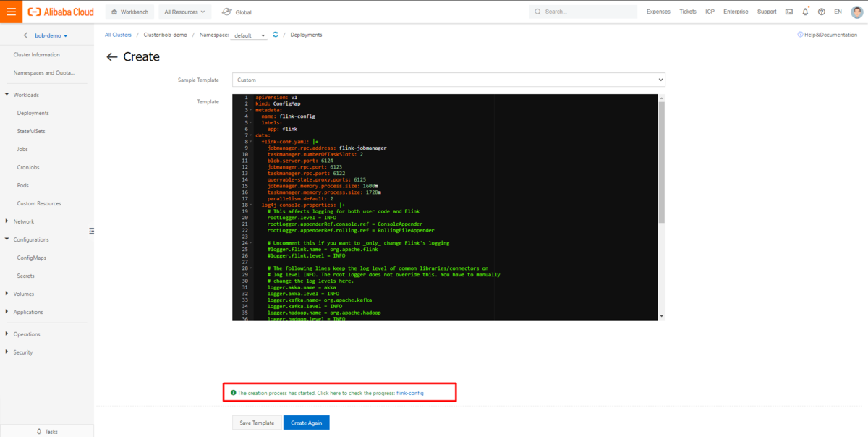Open CronJobs in the sidebar
The width and height of the screenshot is (868, 437).
(28, 167)
